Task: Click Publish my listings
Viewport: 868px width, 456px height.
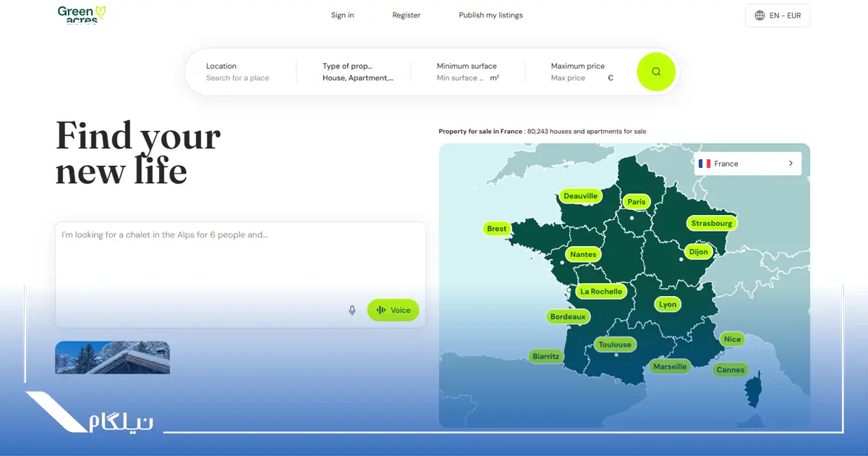Action: pos(490,15)
